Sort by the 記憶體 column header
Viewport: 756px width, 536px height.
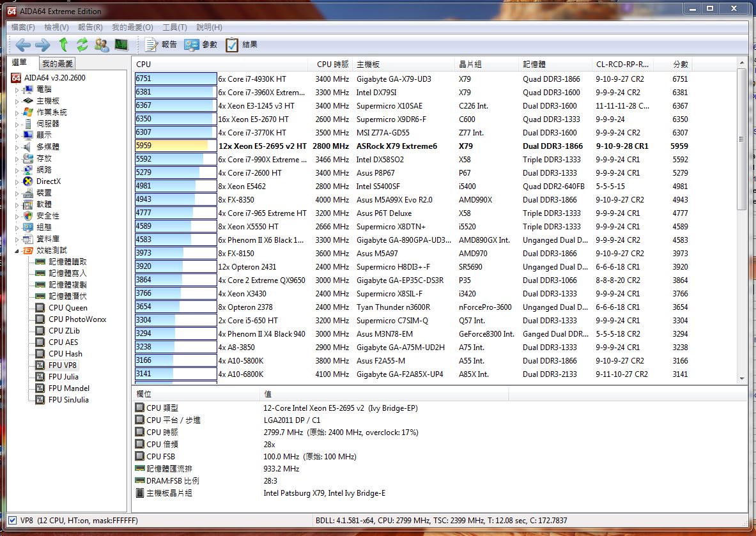tap(555, 65)
